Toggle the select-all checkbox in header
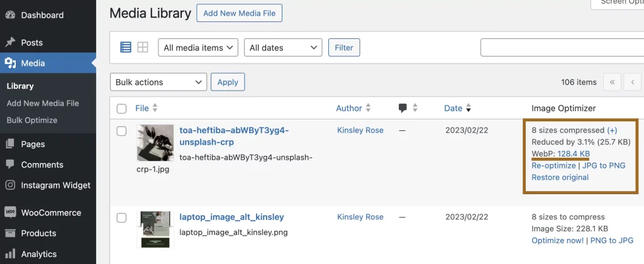 122,109
